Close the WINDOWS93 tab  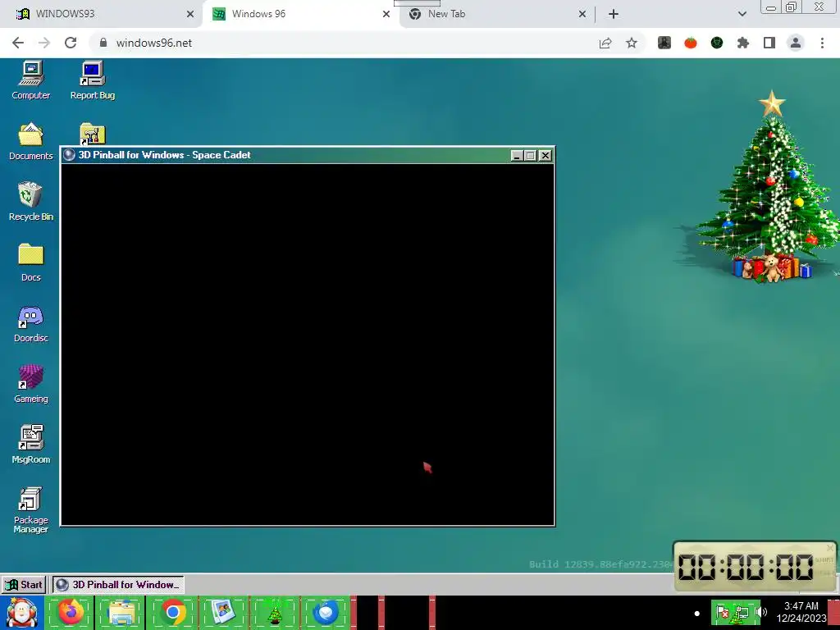189,14
